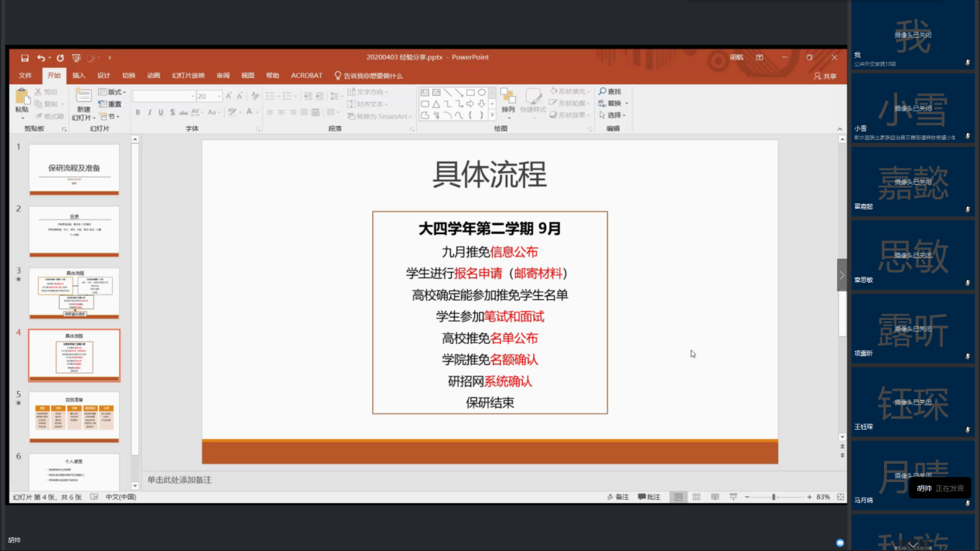Click the Save icon in quick access toolbar
Image resolution: width=980 pixels, height=551 pixels.
click(25, 58)
